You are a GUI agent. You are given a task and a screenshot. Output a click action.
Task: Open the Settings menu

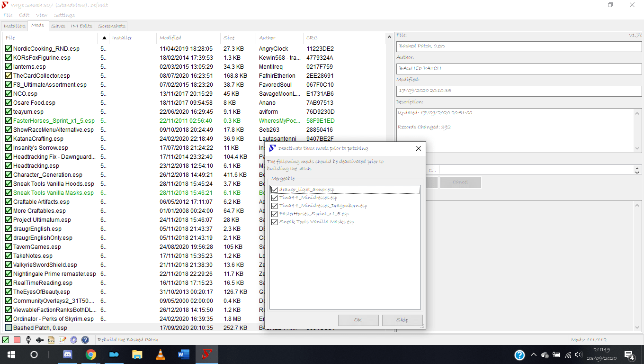click(64, 15)
